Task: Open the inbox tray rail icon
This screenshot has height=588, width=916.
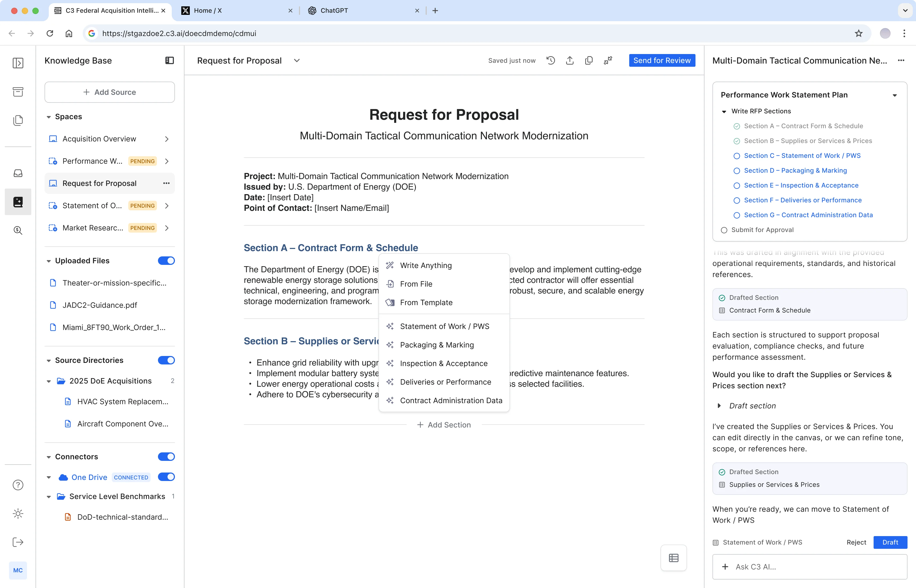Action: (x=18, y=173)
